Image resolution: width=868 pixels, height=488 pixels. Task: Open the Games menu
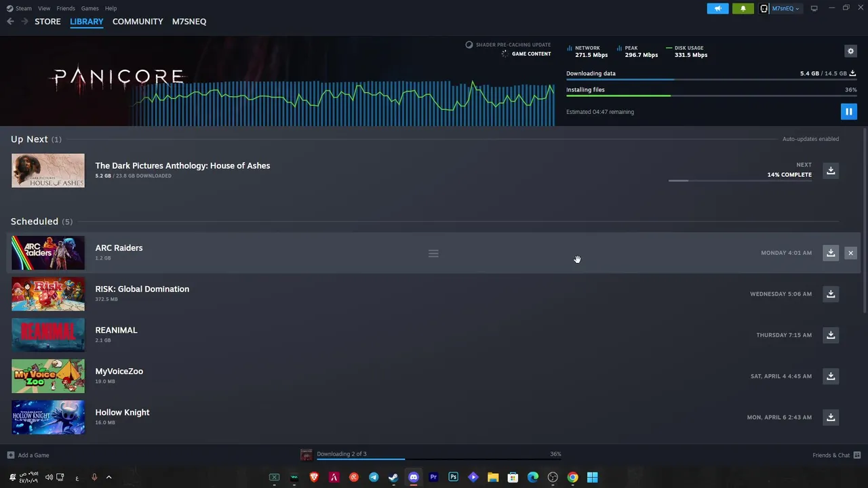point(90,8)
